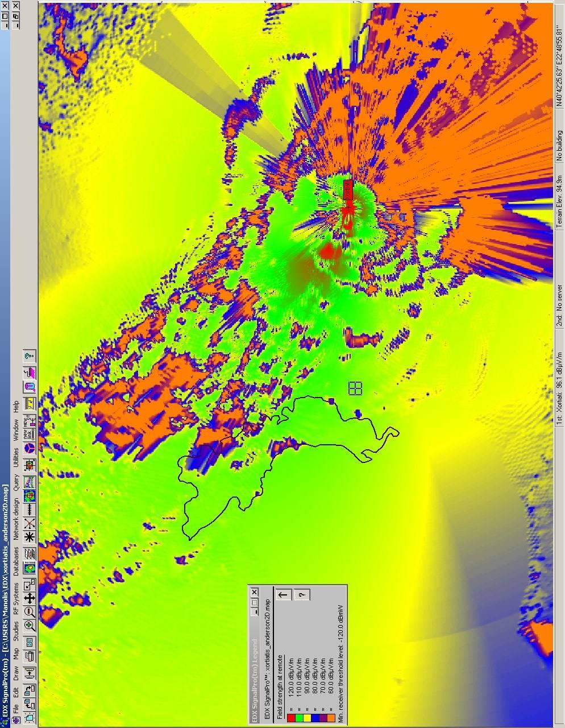
Task: Click the vertical tick-marked line toolbar icon
Action: point(28,509)
